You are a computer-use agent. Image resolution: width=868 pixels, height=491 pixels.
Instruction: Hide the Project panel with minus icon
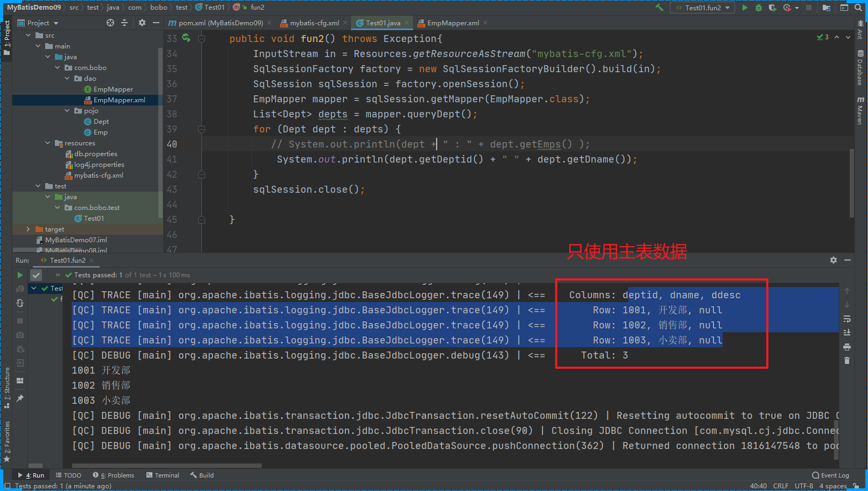point(156,23)
